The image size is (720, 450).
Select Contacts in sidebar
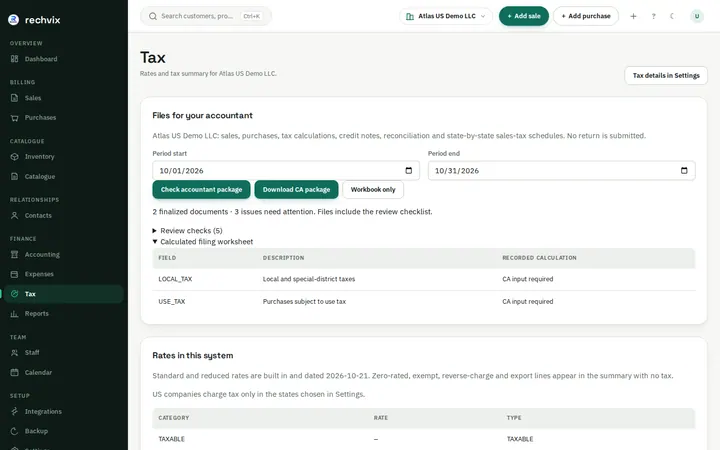pos(62,215)
